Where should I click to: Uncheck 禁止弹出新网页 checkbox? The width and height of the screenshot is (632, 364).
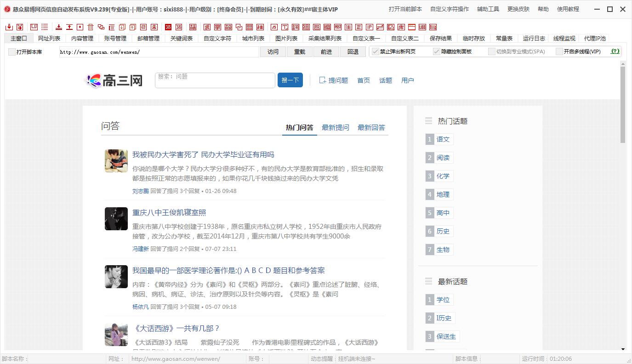[375, 51]
